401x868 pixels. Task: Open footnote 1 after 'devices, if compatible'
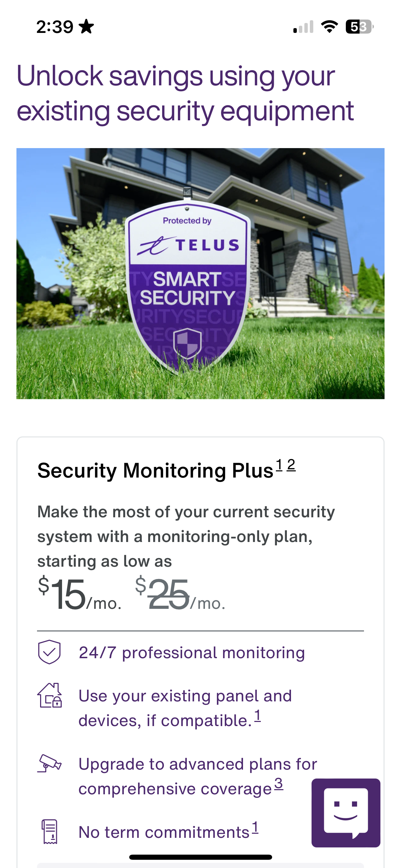point(257,716)
